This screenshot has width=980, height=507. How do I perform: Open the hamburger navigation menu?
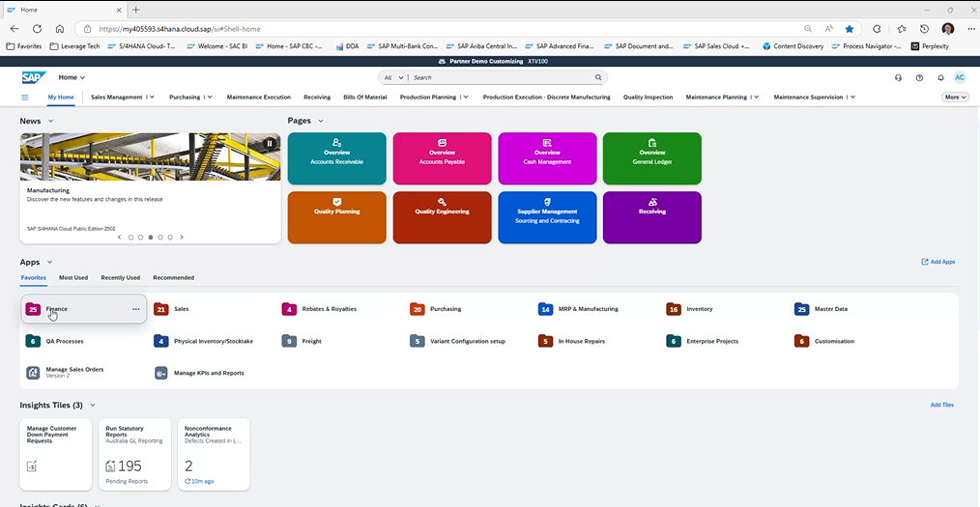(25, 98)
